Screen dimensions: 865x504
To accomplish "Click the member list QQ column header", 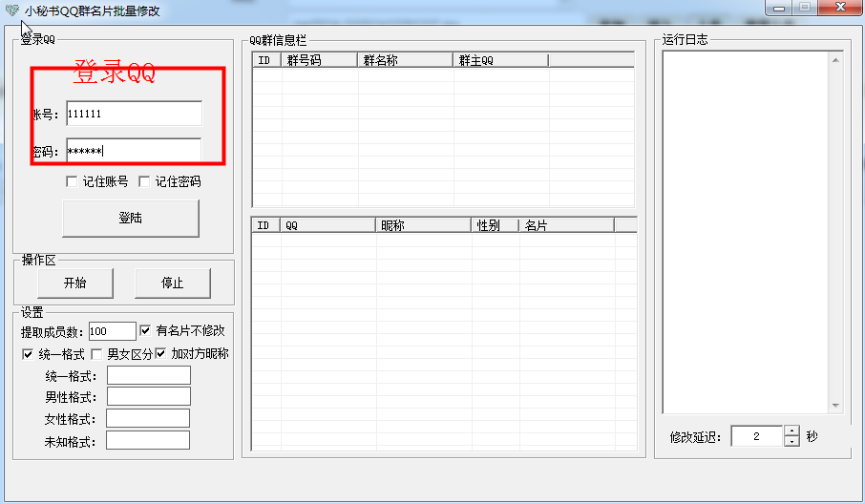I will [x=328, y=225].
